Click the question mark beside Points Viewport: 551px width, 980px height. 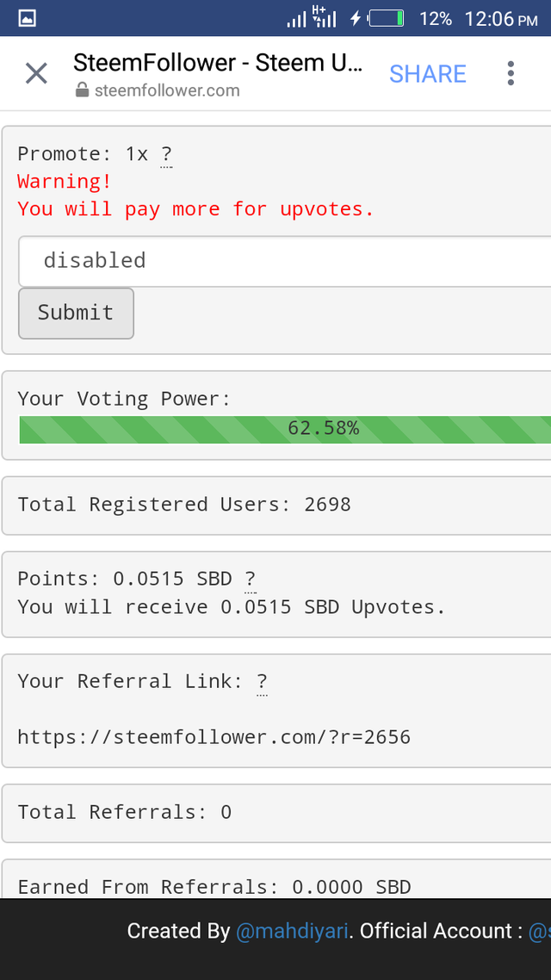[250, 579]
